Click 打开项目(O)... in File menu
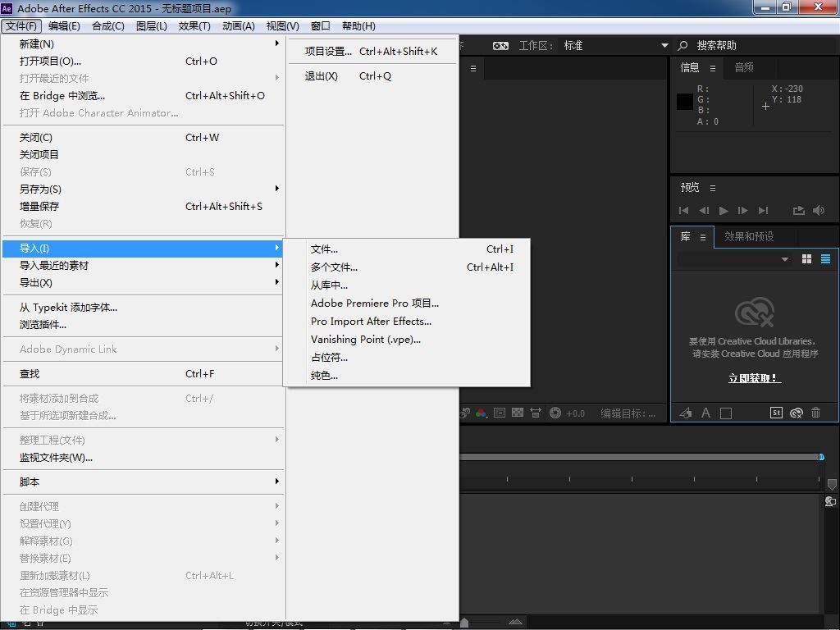The width and height of the screenshot is (840, 630). (x=144, y=61)
